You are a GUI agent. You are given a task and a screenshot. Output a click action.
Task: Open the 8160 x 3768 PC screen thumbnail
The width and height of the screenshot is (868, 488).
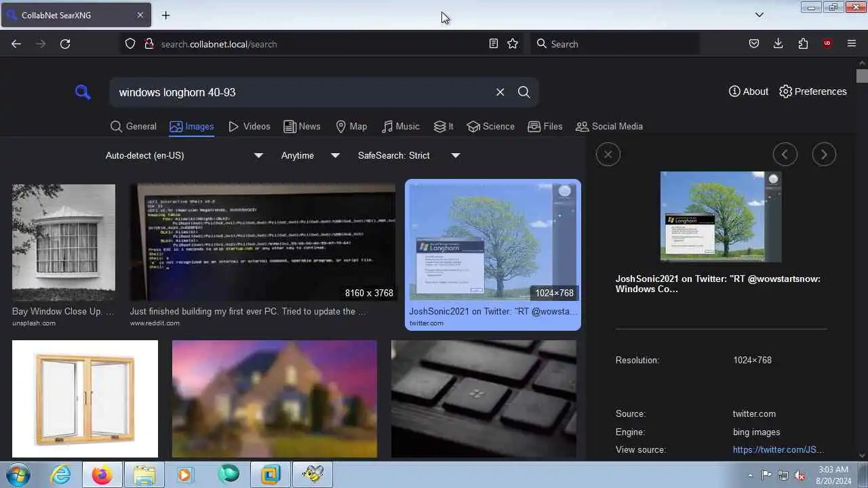tap(262, 243)
